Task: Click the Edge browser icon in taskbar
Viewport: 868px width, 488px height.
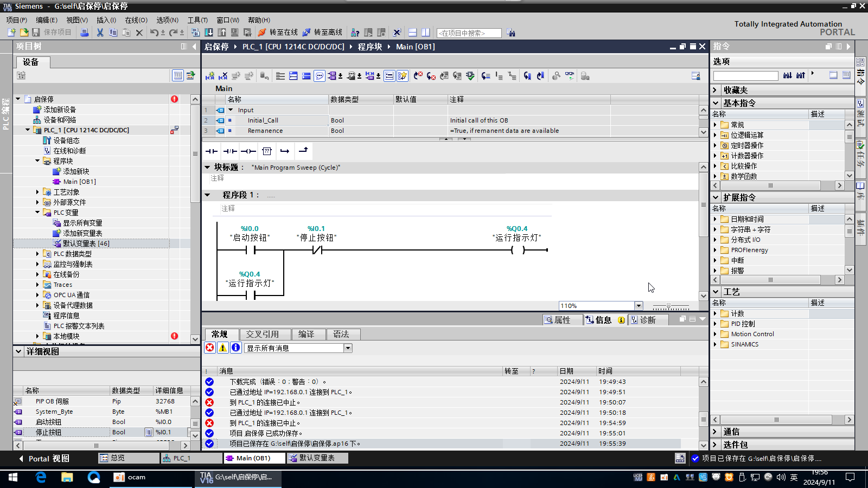Action: pyautogui.click(x=41, y=477)
